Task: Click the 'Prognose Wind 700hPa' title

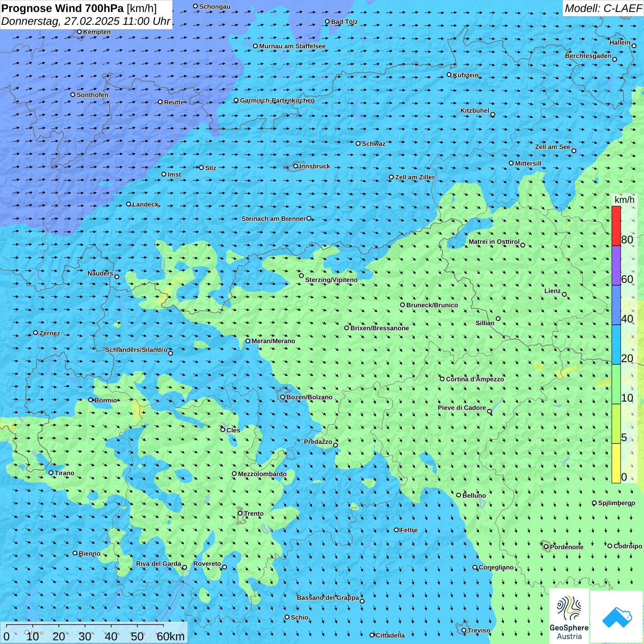Action: pos(63,8)
